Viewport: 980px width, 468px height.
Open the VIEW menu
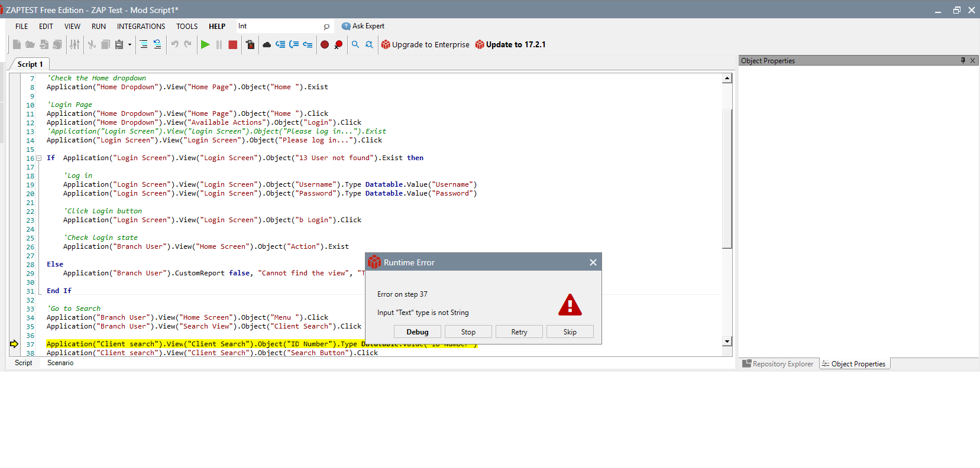tap(72, 27)
